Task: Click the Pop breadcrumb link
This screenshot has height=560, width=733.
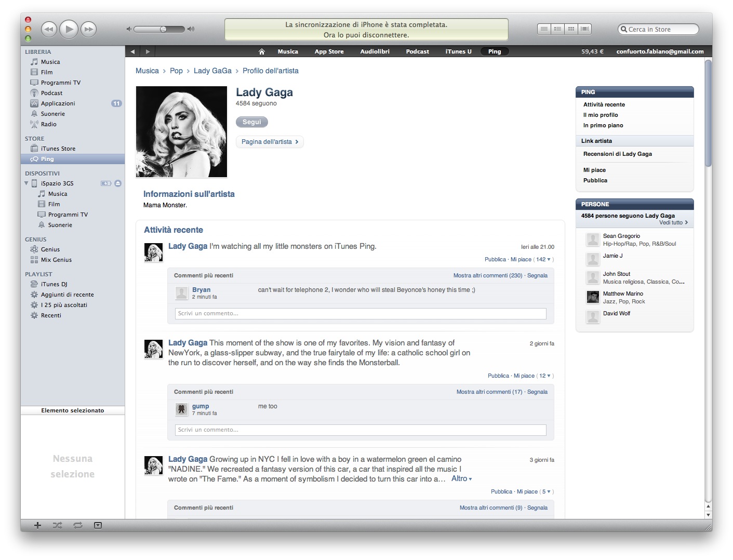Action: [176, 71]
